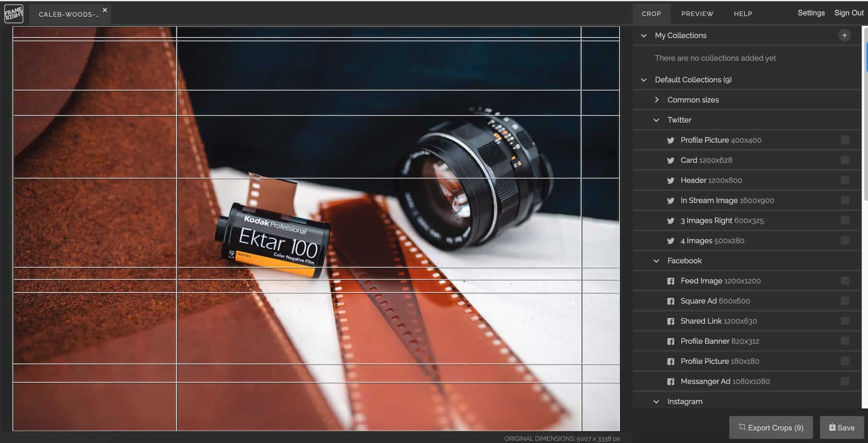Switch to the PREVIEW tab
This screenshot has width=868, height=443.
coord(697,14)
